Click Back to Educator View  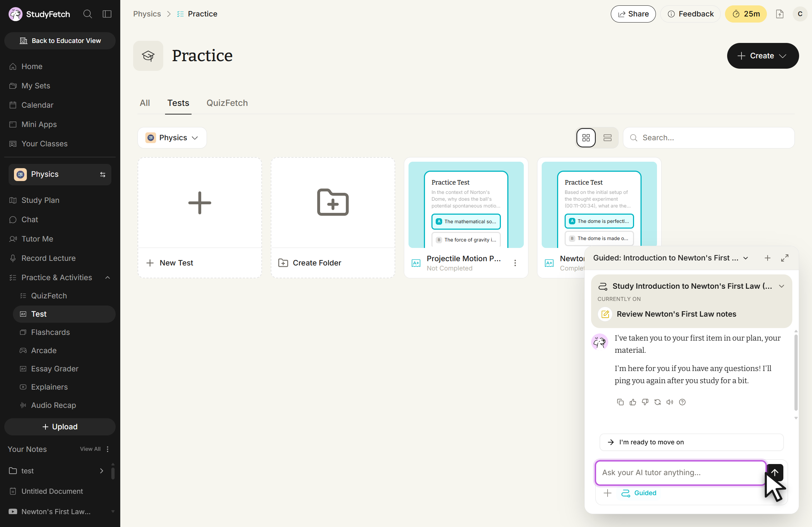(x=60, y=41)
